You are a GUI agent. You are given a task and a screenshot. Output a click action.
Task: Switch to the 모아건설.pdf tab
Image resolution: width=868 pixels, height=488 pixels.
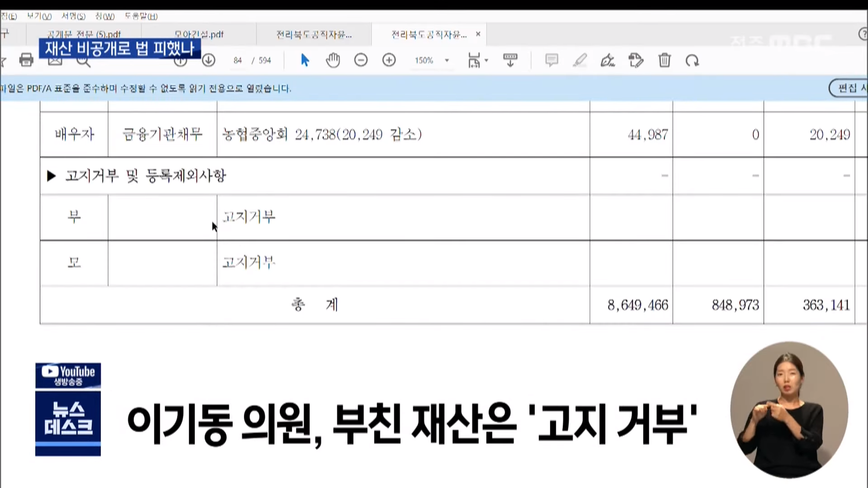[x=199, y=34]
